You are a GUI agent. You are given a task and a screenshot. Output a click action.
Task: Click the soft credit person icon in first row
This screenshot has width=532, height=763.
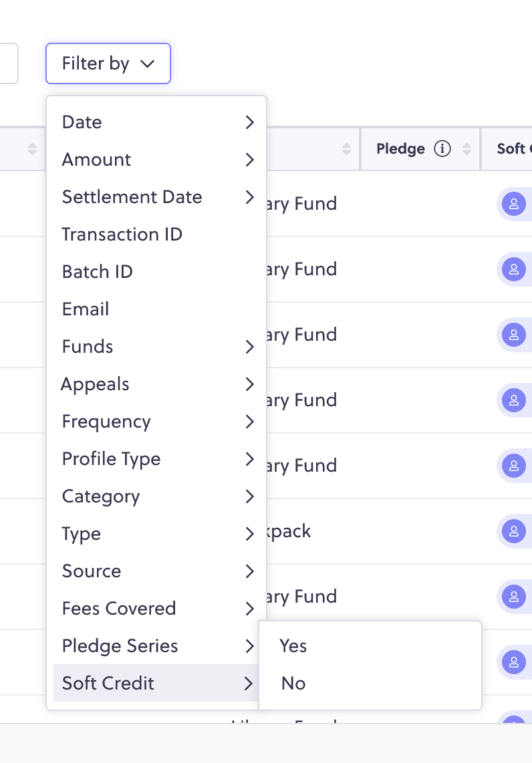(513, 204)
